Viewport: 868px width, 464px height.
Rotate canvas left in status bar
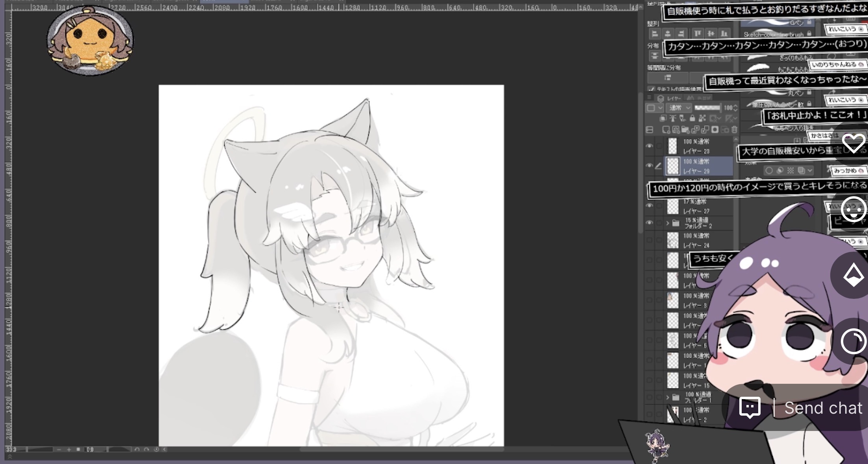137,449
